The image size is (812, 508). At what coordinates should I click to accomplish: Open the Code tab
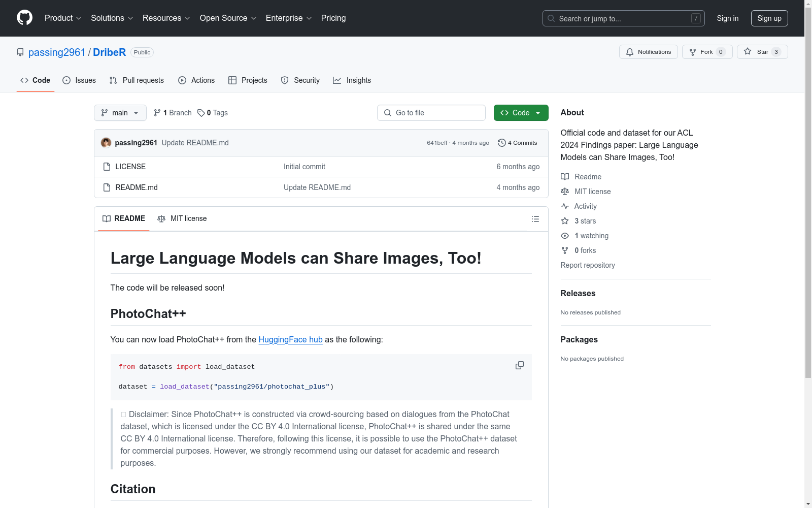coord(36,80)
